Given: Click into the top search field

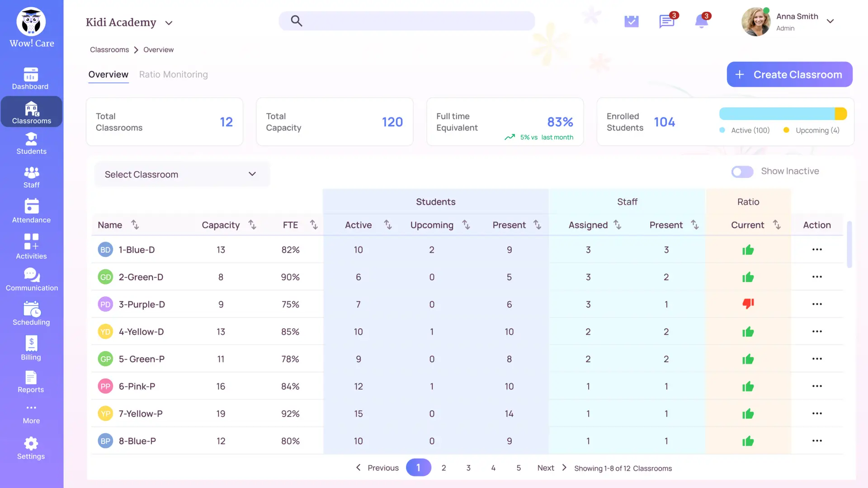Looking at the screenshot, I should 407,21.
